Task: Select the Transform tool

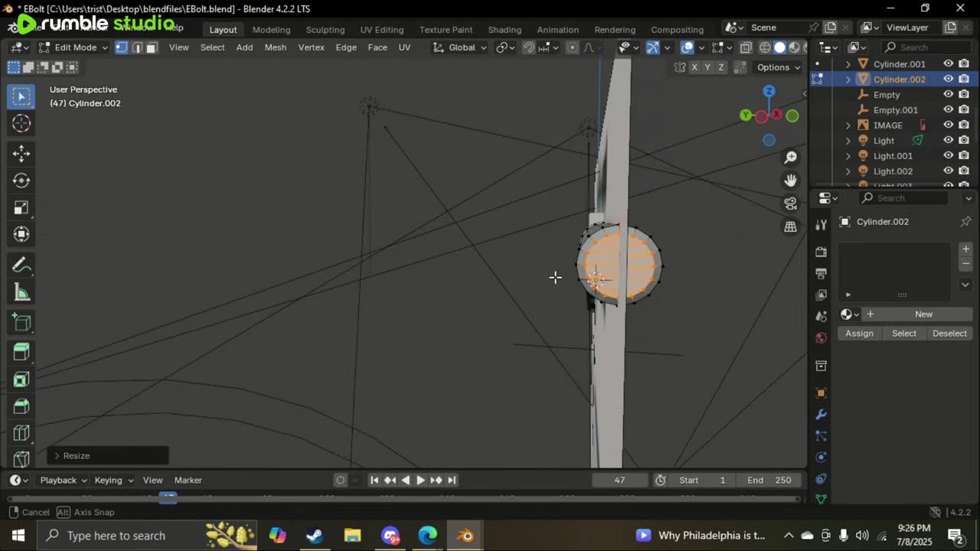Action: [21, 234]
